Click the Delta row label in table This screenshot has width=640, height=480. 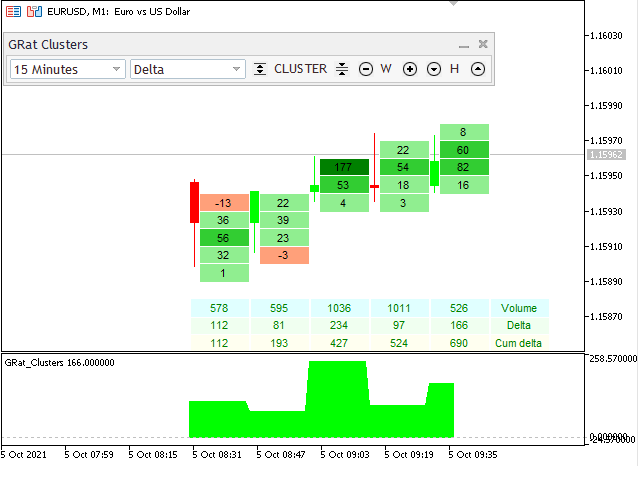click(519, 325)
